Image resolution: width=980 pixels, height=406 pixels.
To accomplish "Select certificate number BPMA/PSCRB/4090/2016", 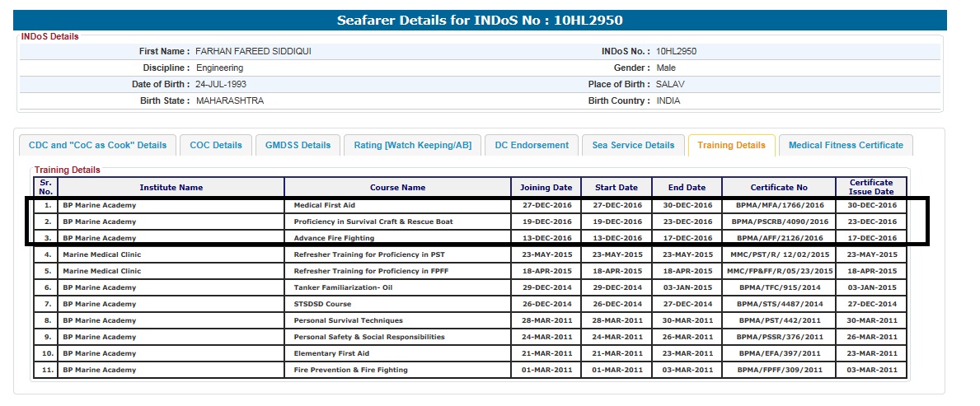I will 779,222.
